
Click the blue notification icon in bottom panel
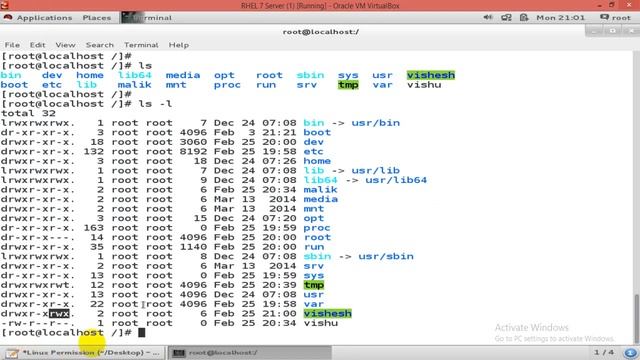point(630,353)
